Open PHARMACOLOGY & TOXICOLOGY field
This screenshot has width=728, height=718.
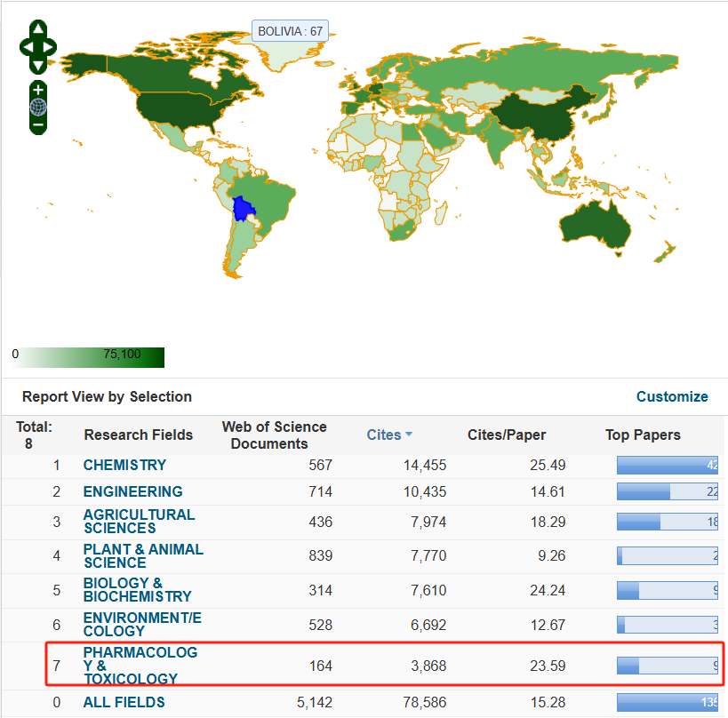tap(140, 666)
